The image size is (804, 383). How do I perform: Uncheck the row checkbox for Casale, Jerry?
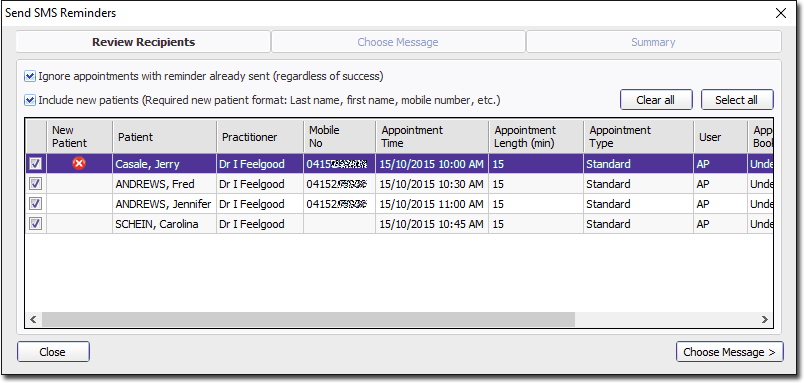35,164
